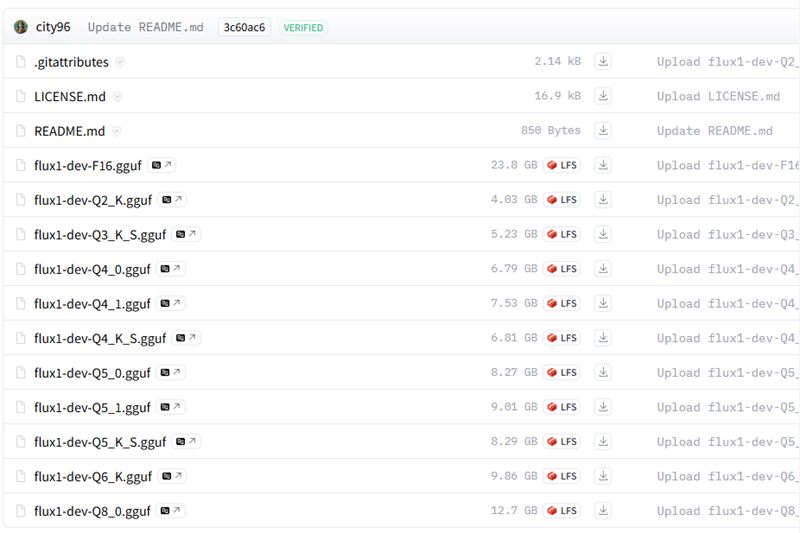The height and width of the screenshot is (533, 800).
Task: Open commit 'Update README.md' in the README.md row
Action: (x=715, y=131)
